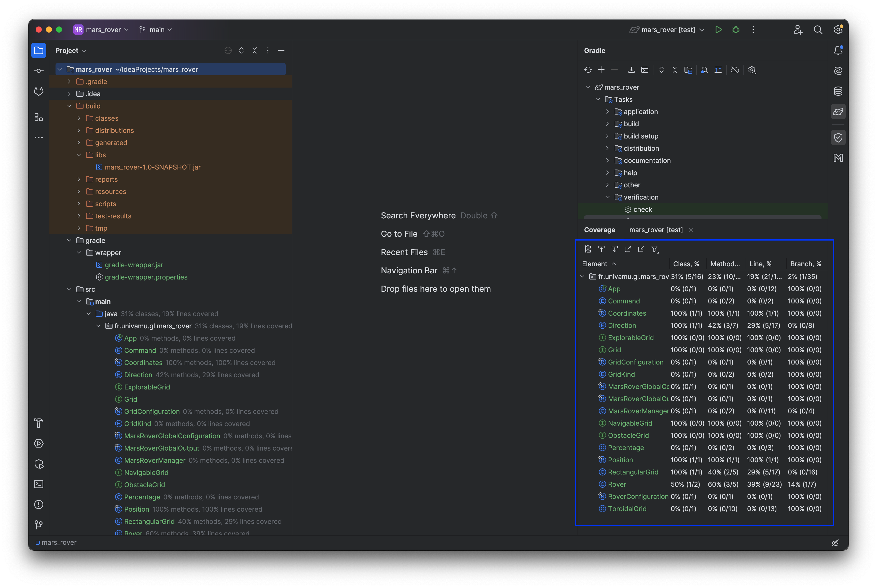The image size is (877, 588).
Task: Open the Commit tool window
Action: 39,71
